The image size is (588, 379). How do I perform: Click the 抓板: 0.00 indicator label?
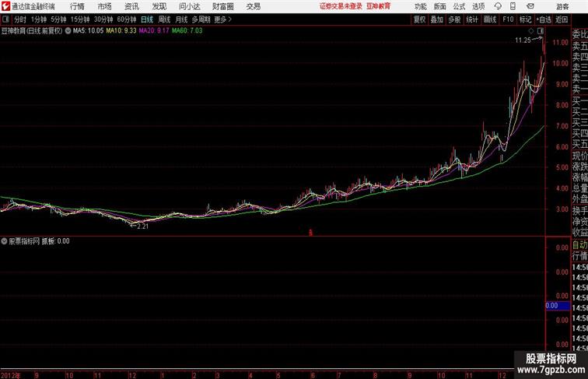pos(55,241)
